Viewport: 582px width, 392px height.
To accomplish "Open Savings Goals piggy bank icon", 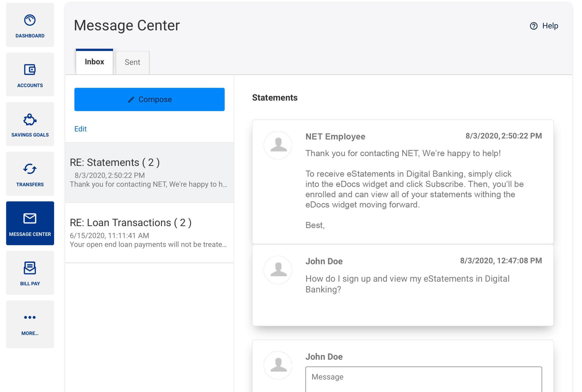I will (30, 119).
